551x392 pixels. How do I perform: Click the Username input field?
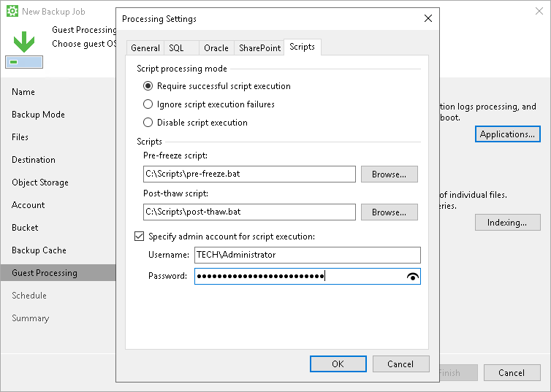pos(307,255)
